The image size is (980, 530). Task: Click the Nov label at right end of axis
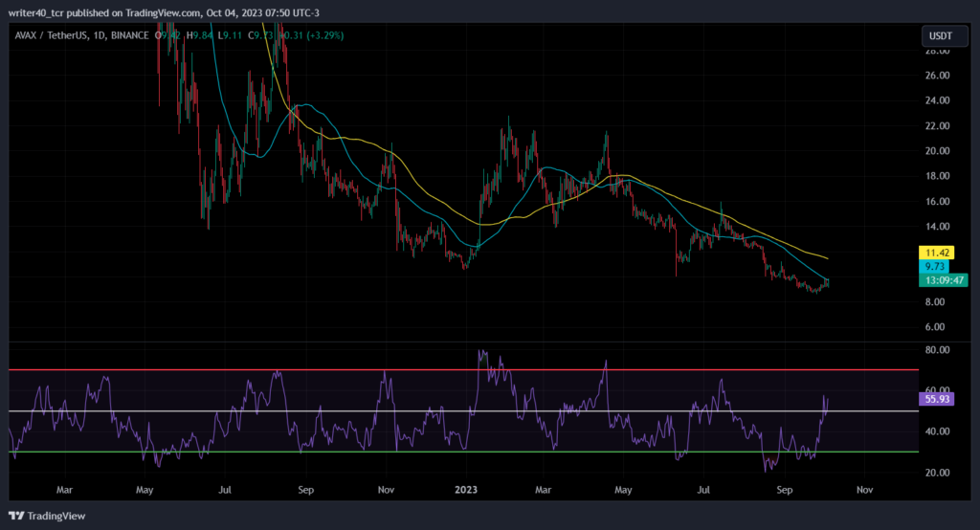pos(864,490)
